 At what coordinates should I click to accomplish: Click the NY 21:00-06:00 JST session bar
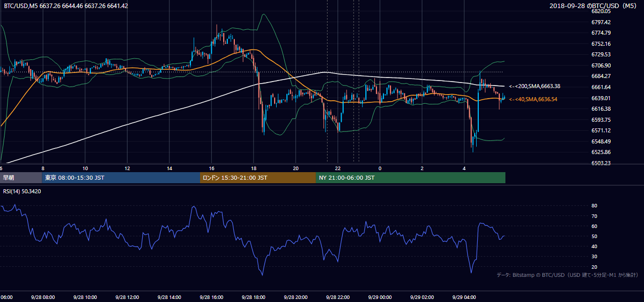click(x=411, y=178)
